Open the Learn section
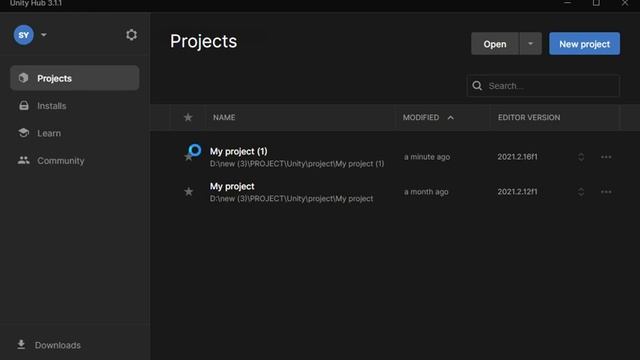This screenshot has height=360, width=640. (x=75, y=133)
